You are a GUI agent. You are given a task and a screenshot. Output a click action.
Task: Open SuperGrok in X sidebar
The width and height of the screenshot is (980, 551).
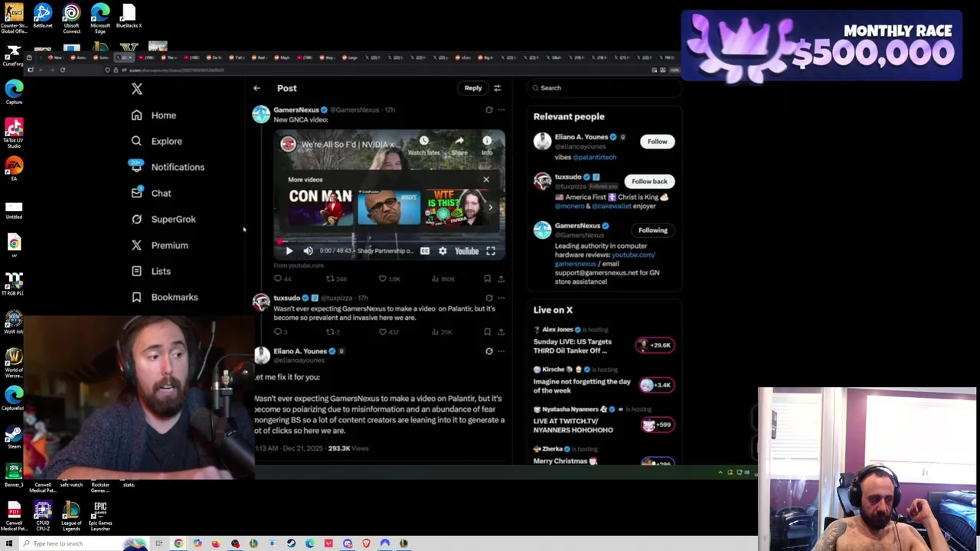164,219
